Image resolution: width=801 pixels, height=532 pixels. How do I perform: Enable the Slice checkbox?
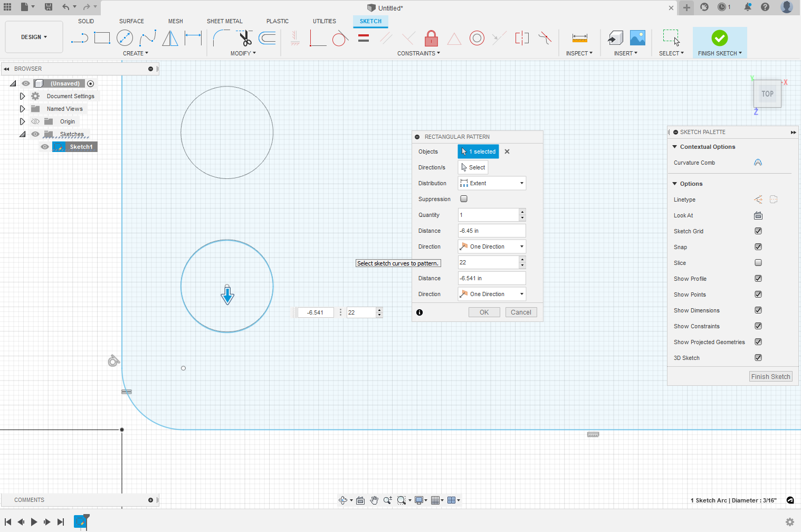[x=758, y=263]
